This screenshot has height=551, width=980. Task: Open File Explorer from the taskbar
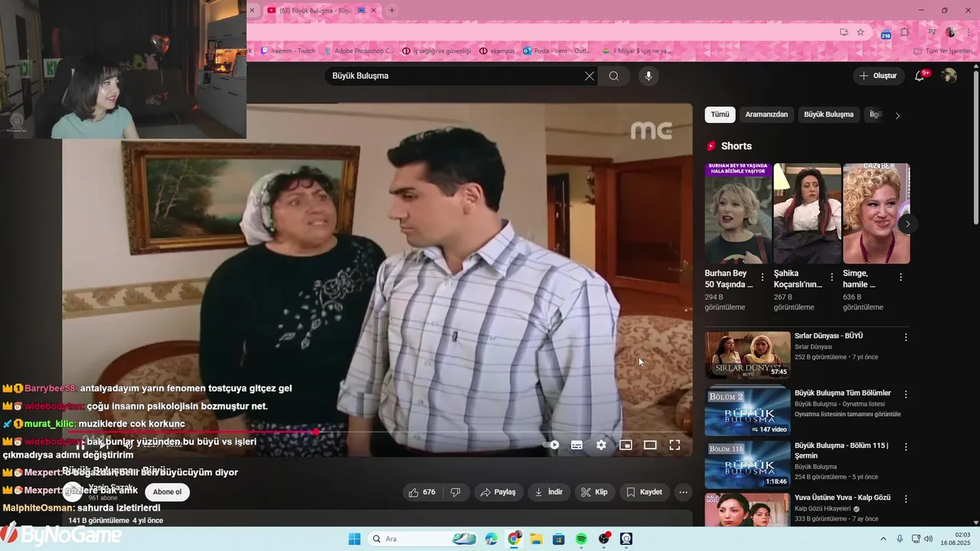point(537,539)
